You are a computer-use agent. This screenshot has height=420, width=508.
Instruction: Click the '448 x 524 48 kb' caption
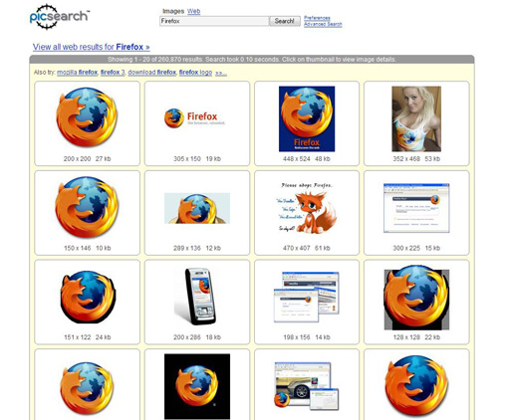[307, 159]
